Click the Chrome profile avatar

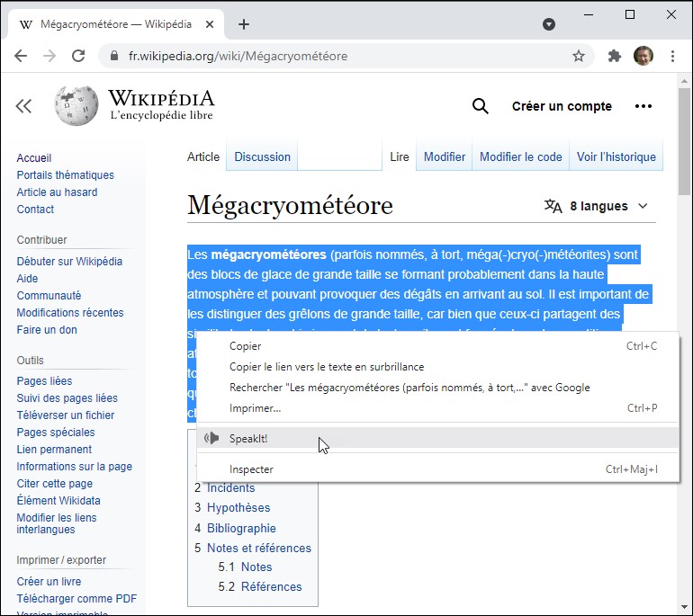[x=643, y=56]
